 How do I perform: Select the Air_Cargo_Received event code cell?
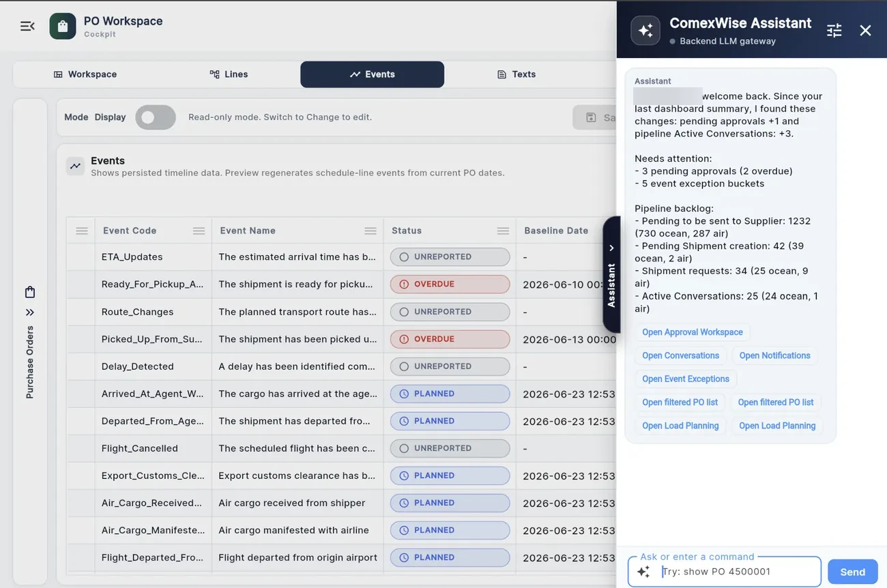[154, 503]
